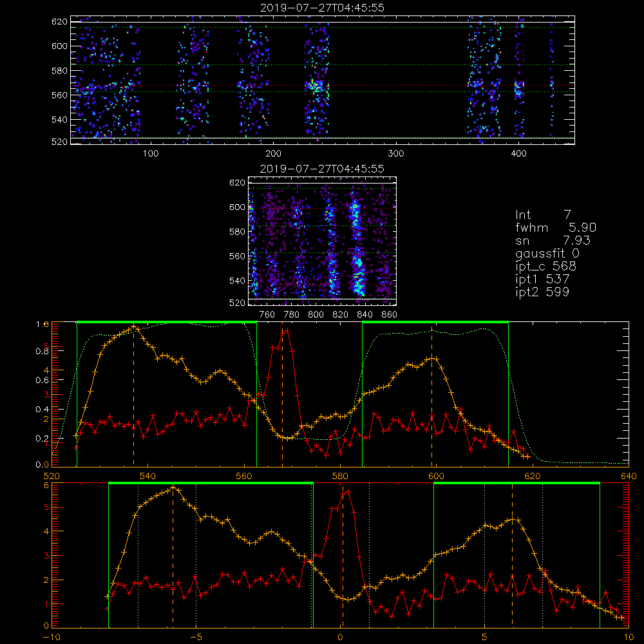Click left green bar atop third plot
Image resolution: width=644 pixels, height=644 pixels.
[167, 322]
